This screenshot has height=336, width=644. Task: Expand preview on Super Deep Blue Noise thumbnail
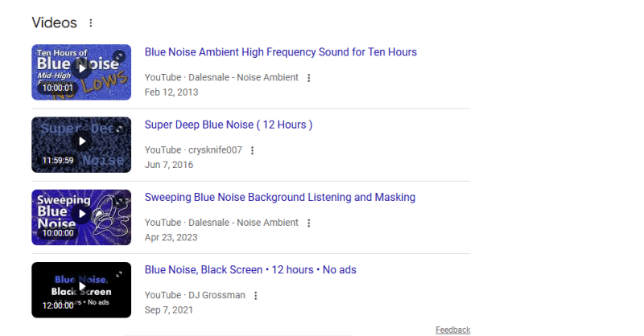[120, 128]
